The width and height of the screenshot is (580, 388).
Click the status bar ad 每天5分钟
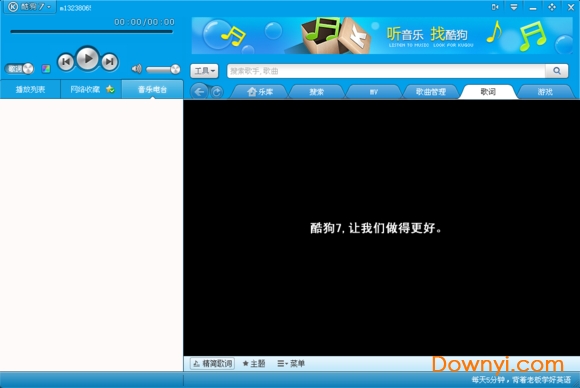521,380
